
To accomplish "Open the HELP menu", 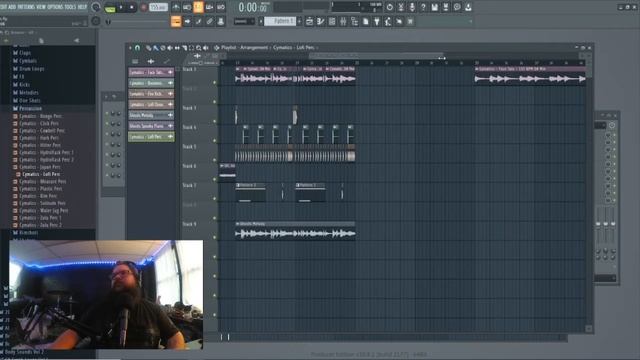I will (82, 7).
